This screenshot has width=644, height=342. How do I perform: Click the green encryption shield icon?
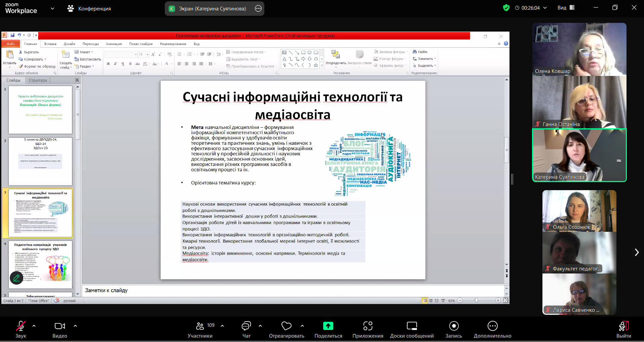coord(506,8)
